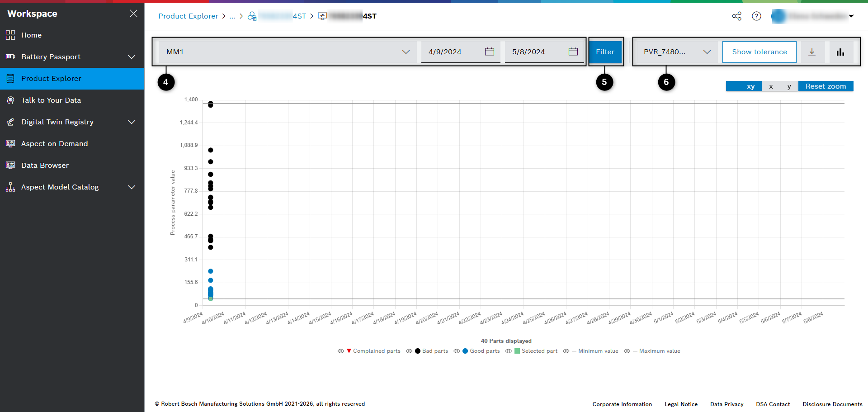Click the Home grid icon
The height and width of the screenshot is (412, 868).
click(x=10, y=35)
